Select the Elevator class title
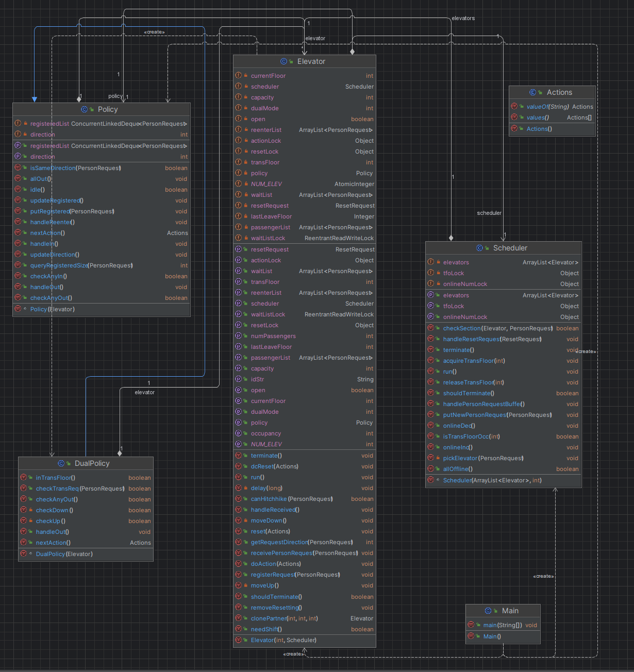The height and width of the screenshot is (672, 634). coord(311,61)
